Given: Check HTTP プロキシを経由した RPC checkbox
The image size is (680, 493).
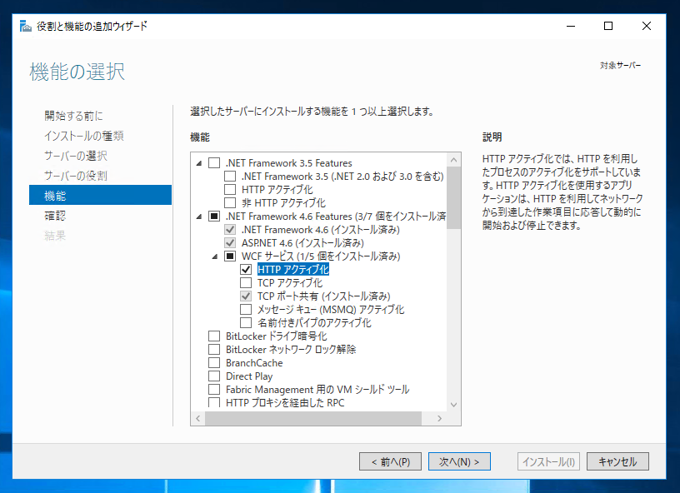Looking at the screenshot, I should point(214,402).
